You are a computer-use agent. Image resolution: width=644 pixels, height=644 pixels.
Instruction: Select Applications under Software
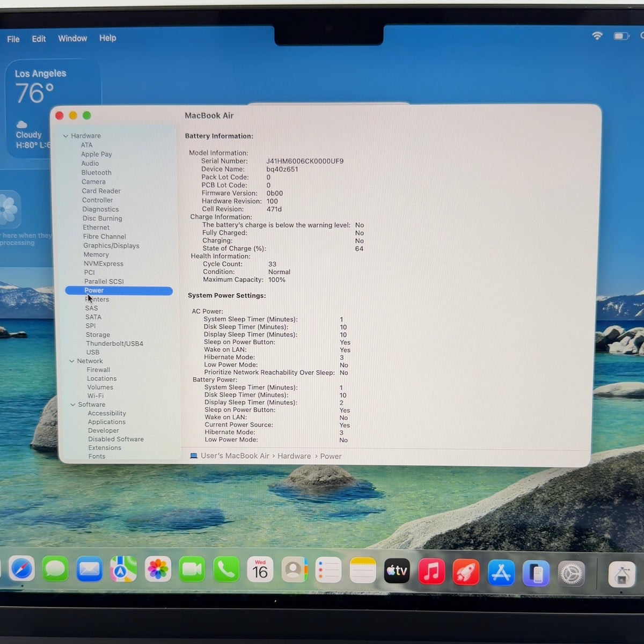pyautogui.click(x=107, y=422)
